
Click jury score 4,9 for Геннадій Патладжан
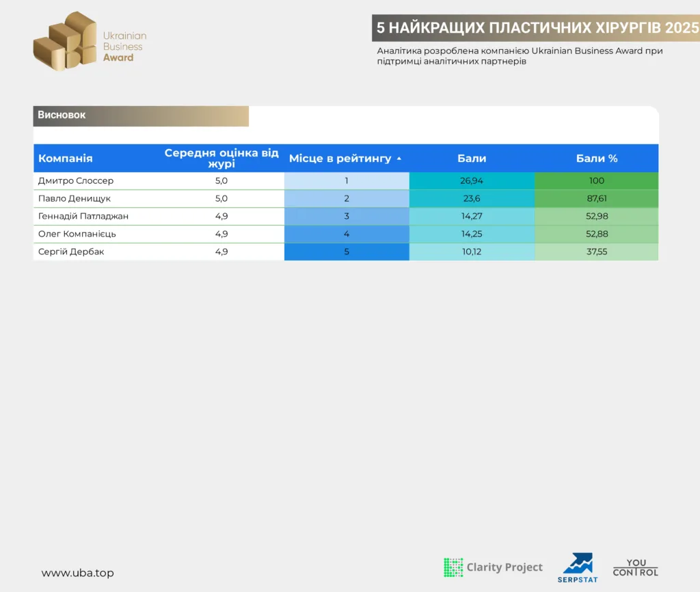[x=221, y=216]
